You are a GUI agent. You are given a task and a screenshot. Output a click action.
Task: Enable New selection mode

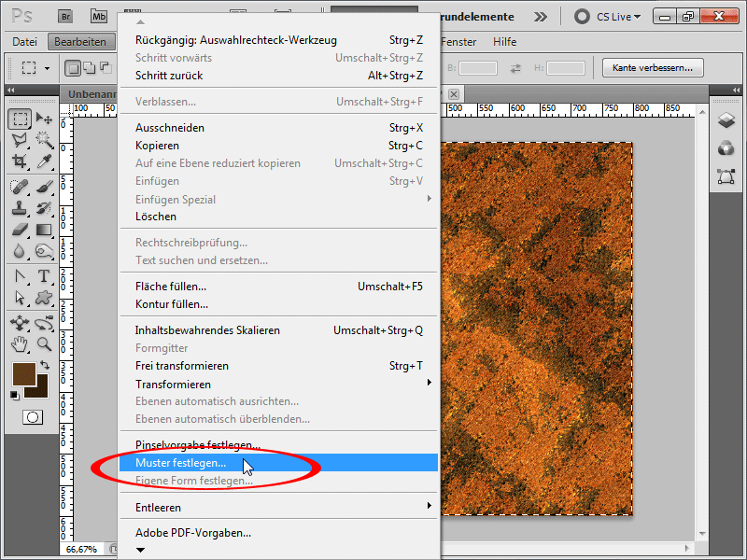pyautogui.click(x=73, y=68)
